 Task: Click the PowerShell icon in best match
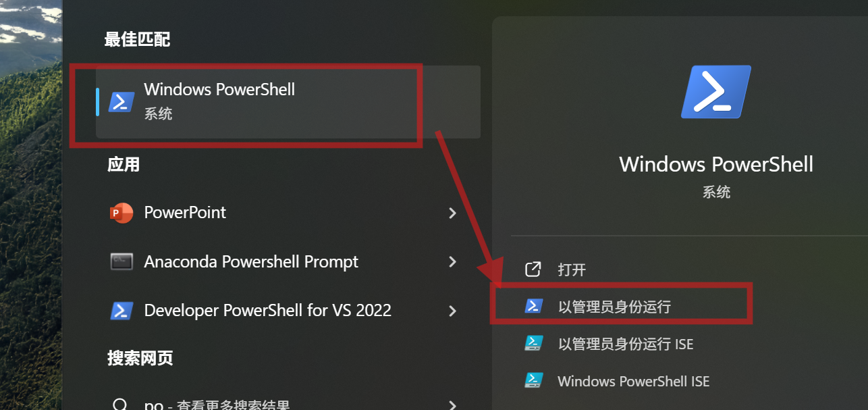point(121,102)
